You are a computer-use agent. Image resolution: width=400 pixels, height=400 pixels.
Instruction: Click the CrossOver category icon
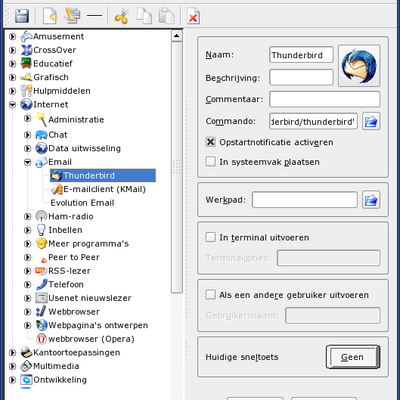26,50
